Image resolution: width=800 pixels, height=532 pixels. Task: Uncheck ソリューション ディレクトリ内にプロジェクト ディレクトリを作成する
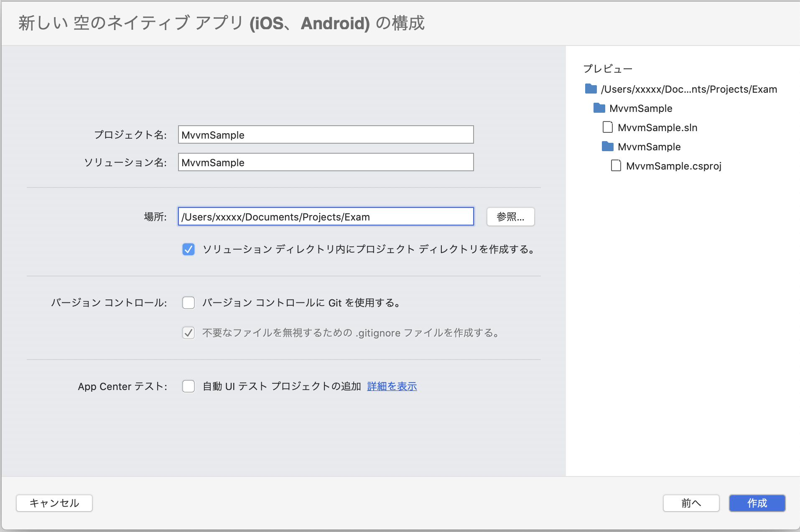tap(189, 249)
